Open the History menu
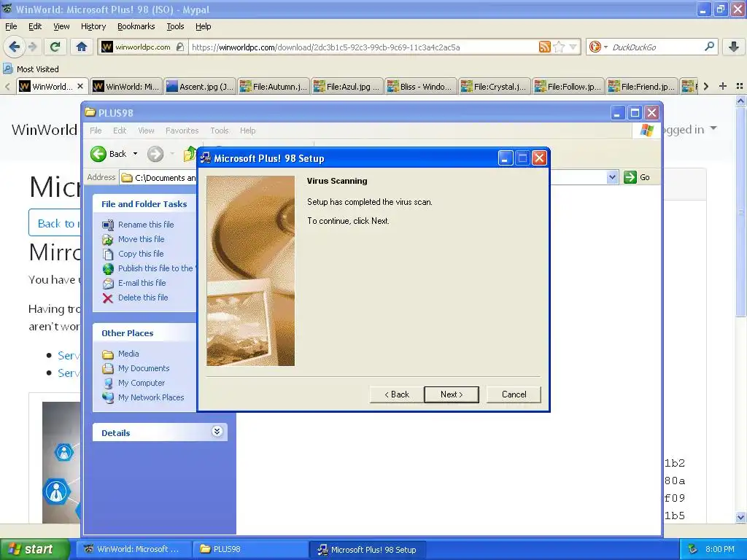 pyautogui.click(x=93, y=26)
